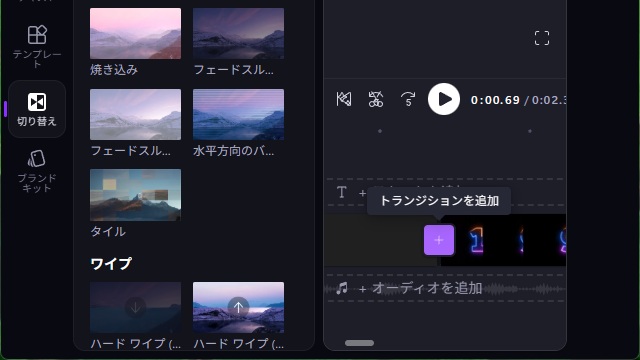Play the video preview

(x=444, y=99)
